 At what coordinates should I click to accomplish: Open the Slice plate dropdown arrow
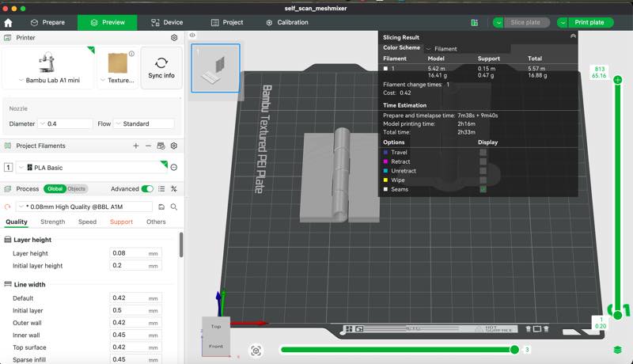coord(498,23)
